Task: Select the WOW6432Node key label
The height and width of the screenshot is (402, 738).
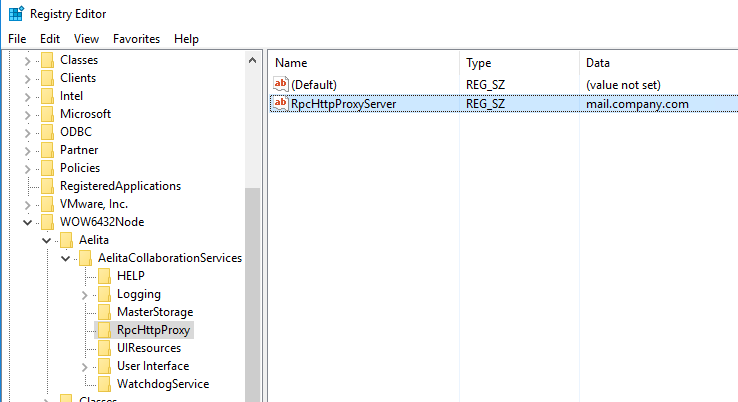Action: pyautogui.click(x=102, y=222)
